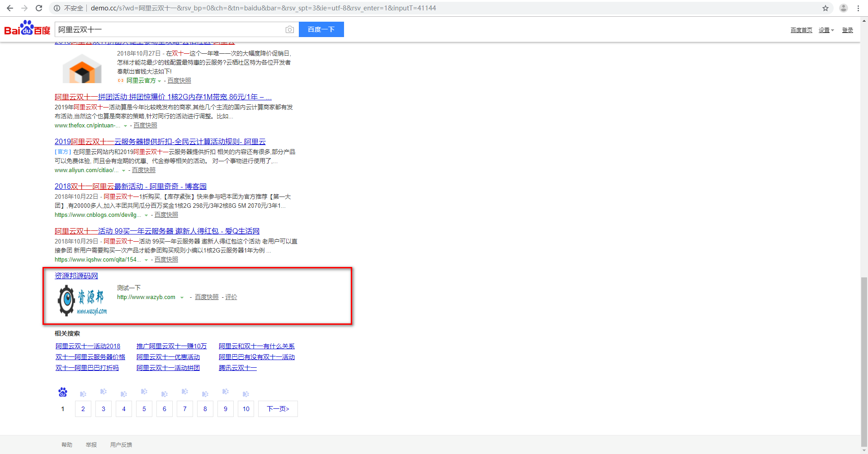The image size is (868, 454).
Task: Open related search 双十一阿里云服务器价格
Action: (x=90, y=357)
